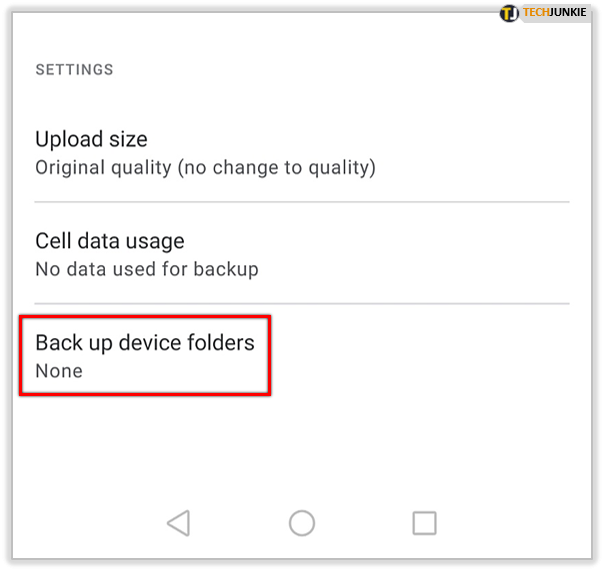Tap the Android back triangle icon
604x571 pixels.
point(179,523)
